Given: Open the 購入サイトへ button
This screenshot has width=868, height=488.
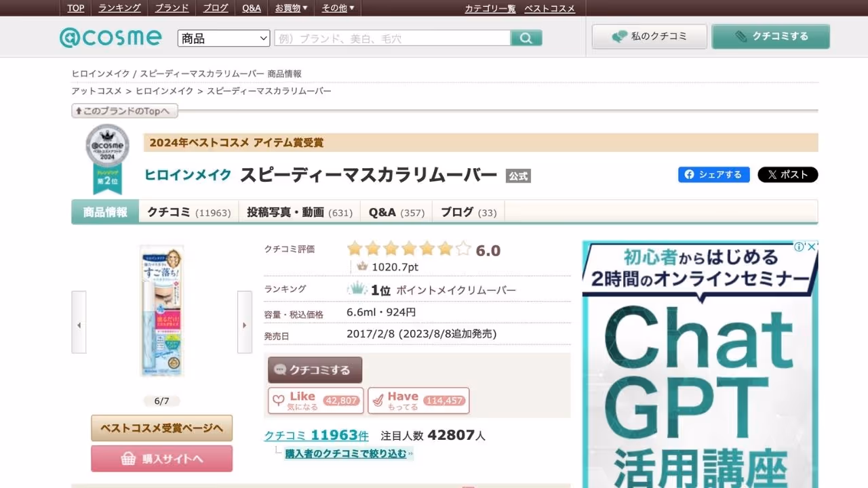Looking at the screenshot, I should (x=162, y=459).
